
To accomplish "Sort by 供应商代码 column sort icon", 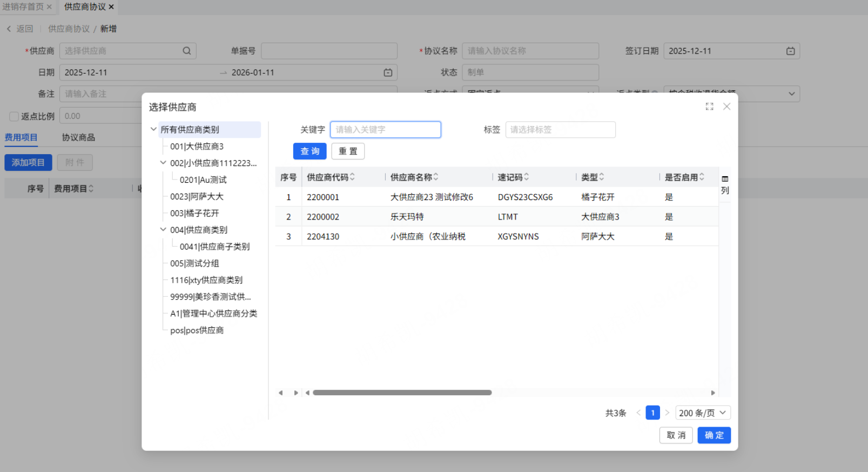I will 352,177.
